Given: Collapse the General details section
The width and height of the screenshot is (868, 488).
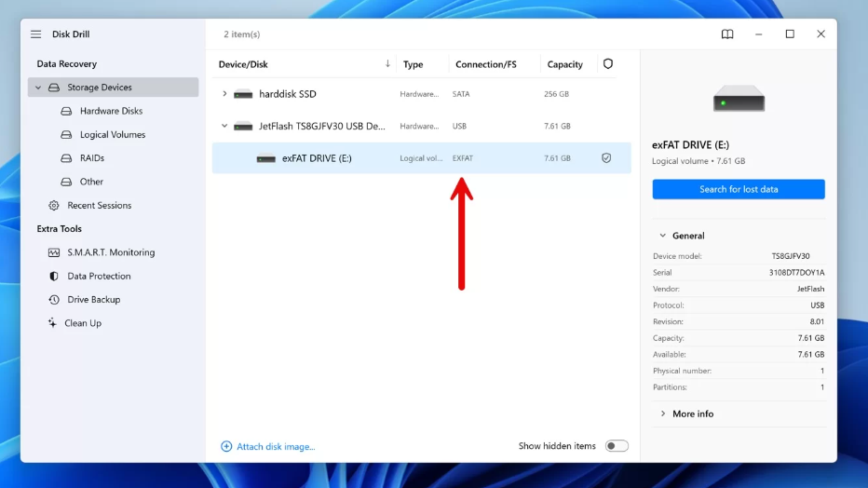Looking at the screenshot, I should pos(663,237).
